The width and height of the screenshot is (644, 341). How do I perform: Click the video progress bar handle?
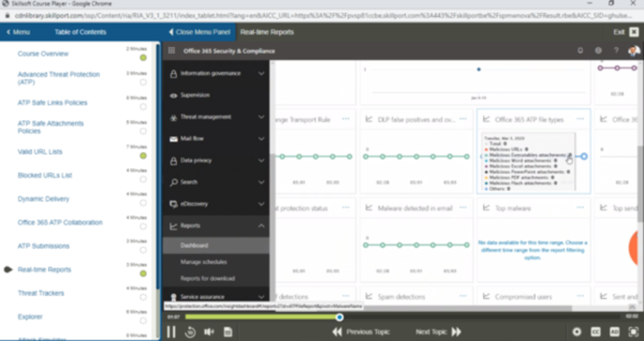[339, 317]
